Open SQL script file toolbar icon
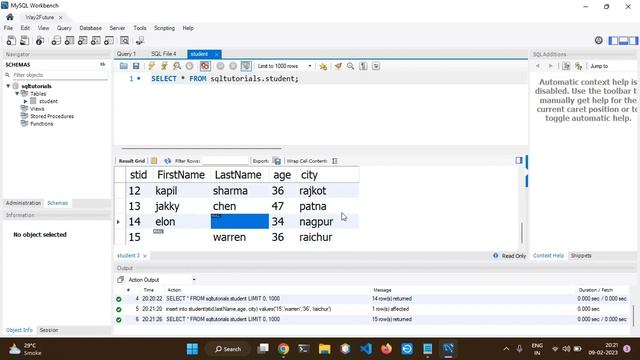640x360 pixels. [x=25, y=40]
